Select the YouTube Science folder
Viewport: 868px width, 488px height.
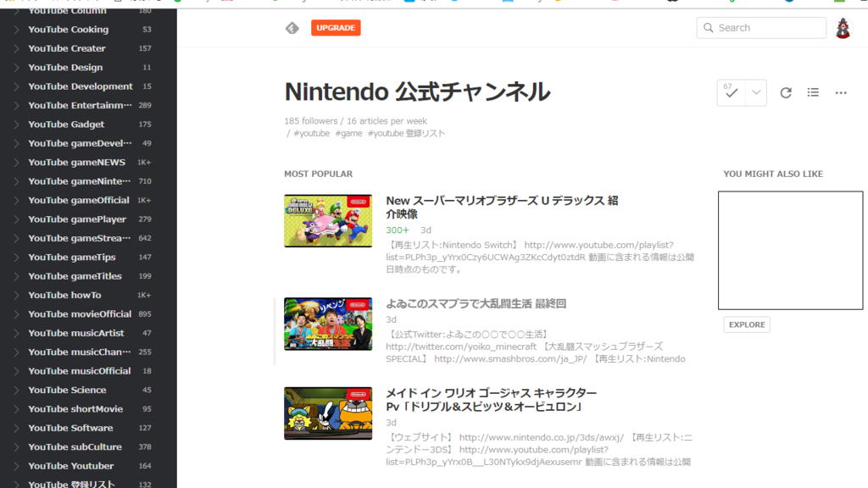tap(67, 390)
